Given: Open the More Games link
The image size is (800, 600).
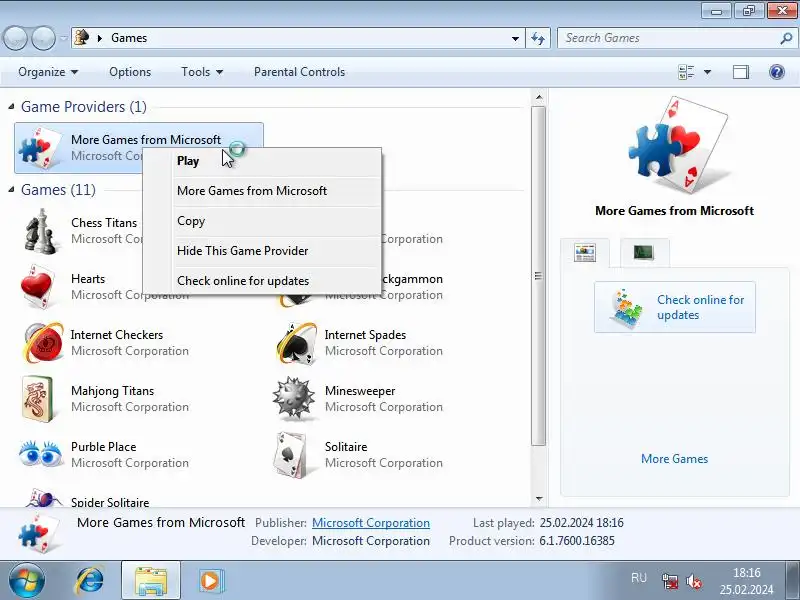Looking at the screenshot, I should pos(674,459).
